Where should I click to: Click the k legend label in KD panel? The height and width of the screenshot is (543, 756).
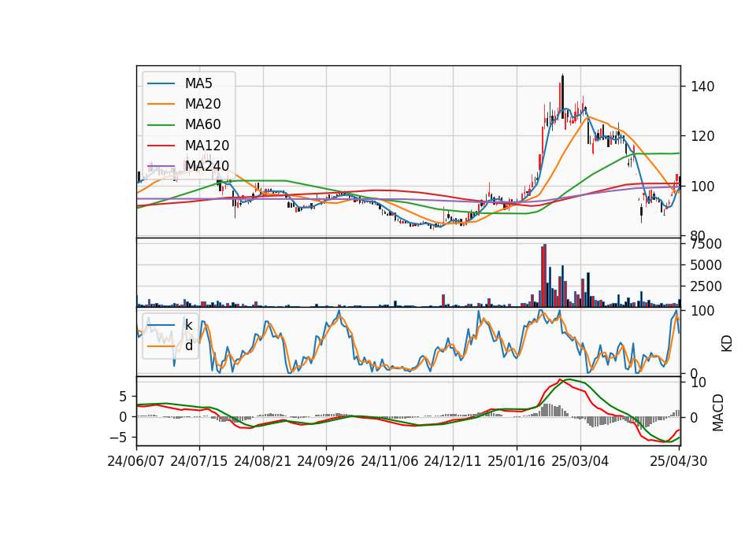(189, 325)
